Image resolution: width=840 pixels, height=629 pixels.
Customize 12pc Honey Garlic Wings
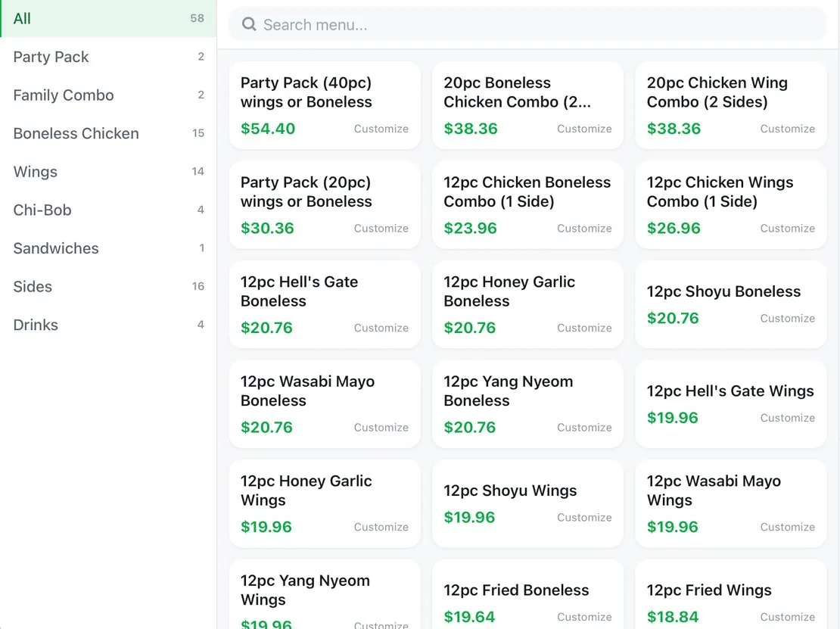(381, 528)
